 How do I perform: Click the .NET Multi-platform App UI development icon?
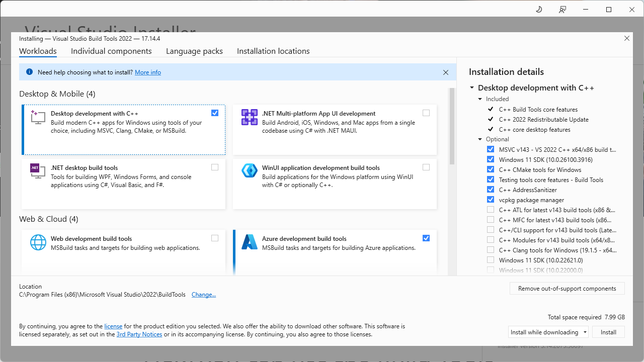[249, 117]
